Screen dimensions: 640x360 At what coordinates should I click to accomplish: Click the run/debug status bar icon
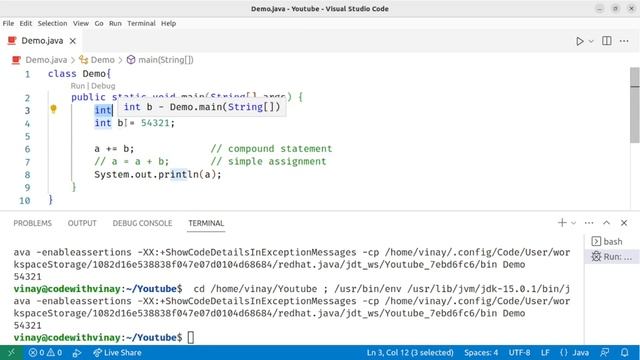click(77, 353)
